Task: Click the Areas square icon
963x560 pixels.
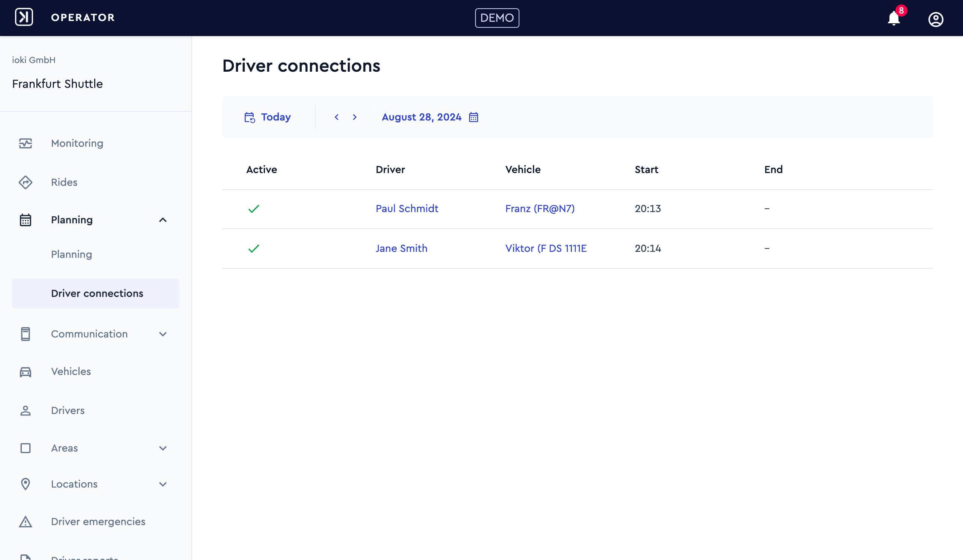Action: [x=26, y=448]
